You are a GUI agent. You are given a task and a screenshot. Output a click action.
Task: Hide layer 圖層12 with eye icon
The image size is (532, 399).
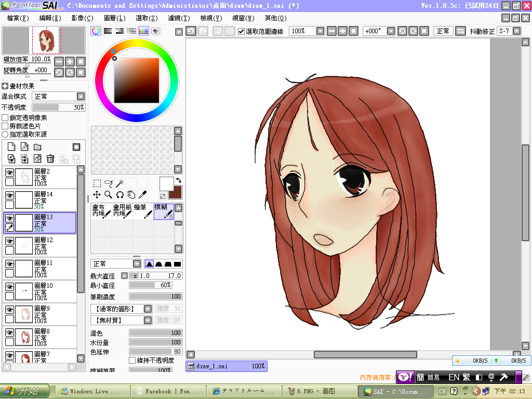click(9, 241)
